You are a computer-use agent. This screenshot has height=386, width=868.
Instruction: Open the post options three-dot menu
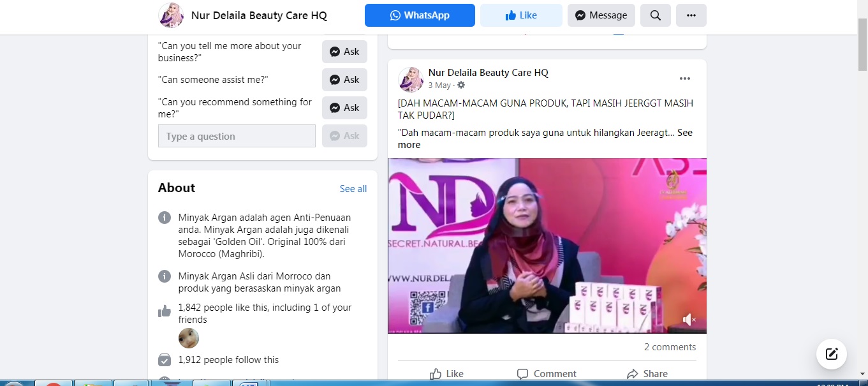684,78
